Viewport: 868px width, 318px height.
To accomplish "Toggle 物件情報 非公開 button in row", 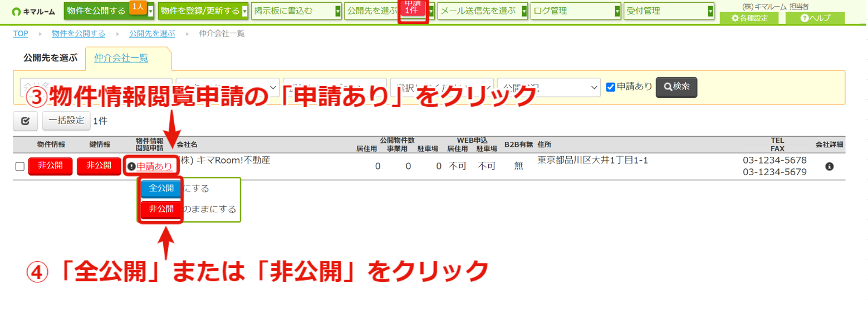I will pos(51,166).
